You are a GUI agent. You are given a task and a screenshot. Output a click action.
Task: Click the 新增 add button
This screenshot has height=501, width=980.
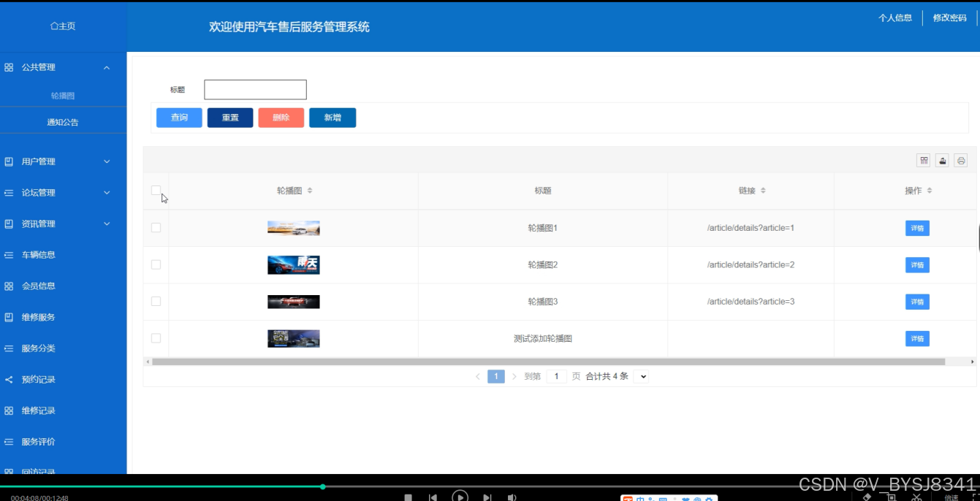(333, 118)
